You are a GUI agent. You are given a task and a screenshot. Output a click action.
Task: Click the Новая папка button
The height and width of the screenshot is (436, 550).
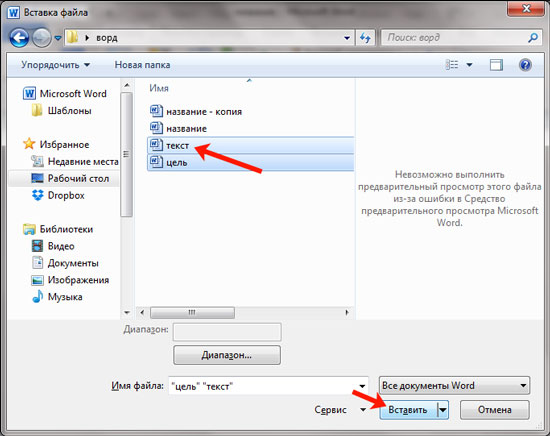coord(142,65)
